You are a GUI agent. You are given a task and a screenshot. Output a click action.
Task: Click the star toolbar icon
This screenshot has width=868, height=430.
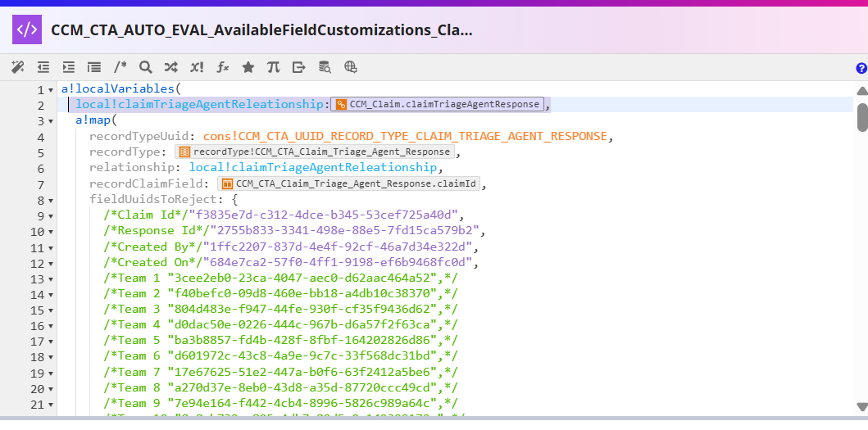coord(248,67)
